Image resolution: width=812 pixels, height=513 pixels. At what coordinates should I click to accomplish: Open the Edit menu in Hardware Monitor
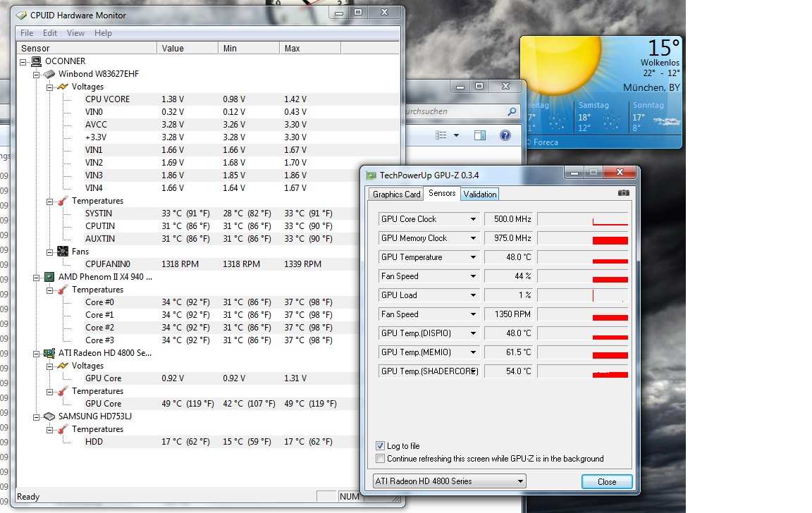[50, 33]
